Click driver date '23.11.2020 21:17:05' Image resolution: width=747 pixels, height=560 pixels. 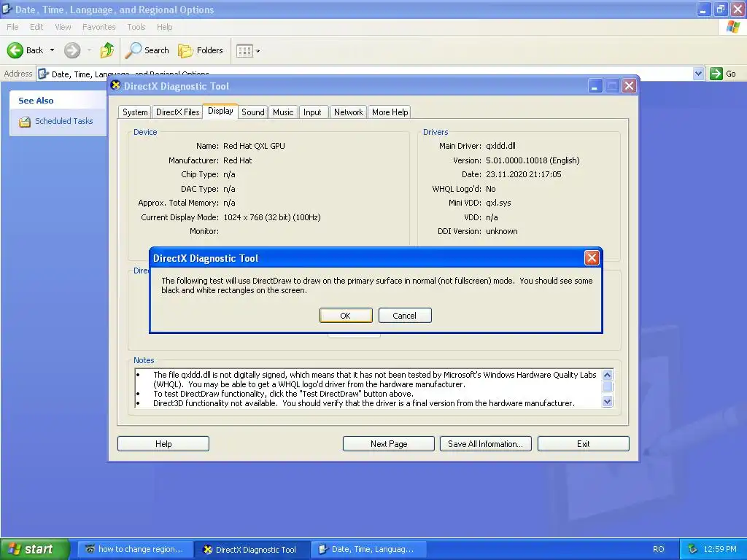coord(523,174)
